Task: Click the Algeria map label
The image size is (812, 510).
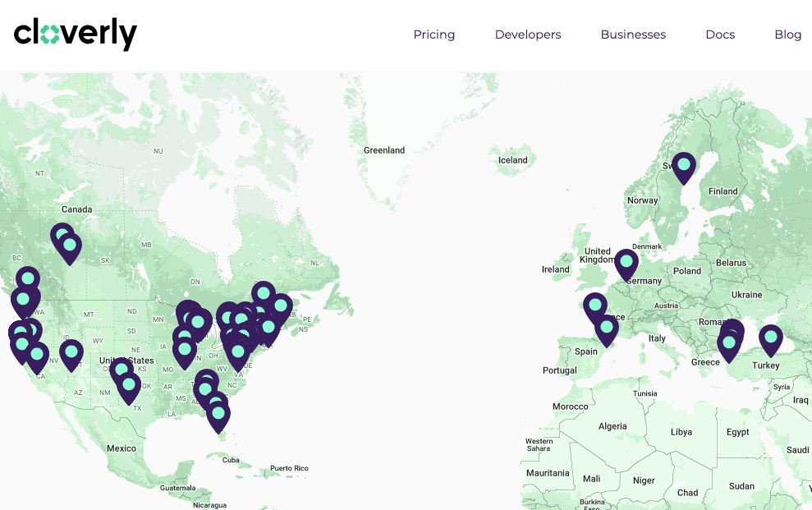Action: pos(612,426)
